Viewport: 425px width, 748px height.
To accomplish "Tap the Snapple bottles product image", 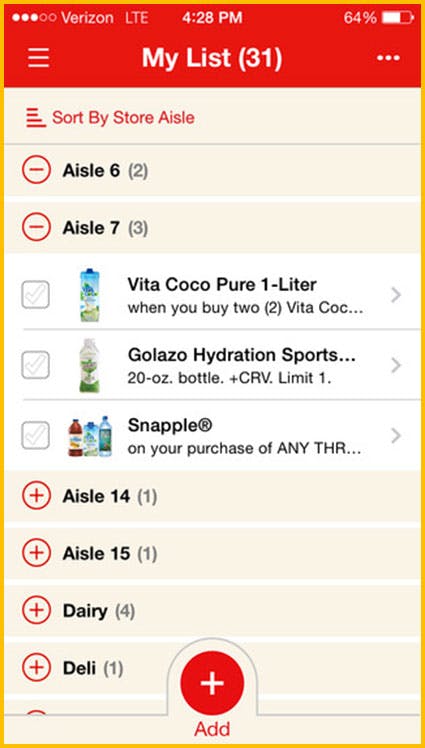I will point(90,436).
